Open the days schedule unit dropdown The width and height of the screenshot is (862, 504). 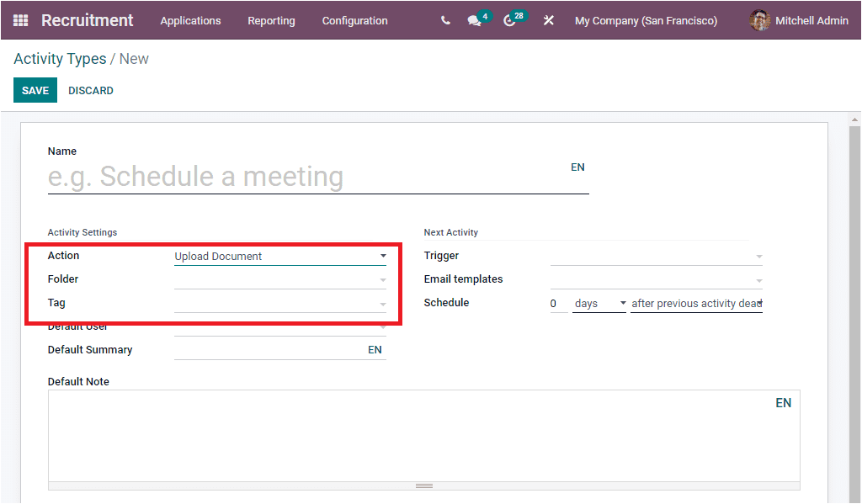coord(599,302)
